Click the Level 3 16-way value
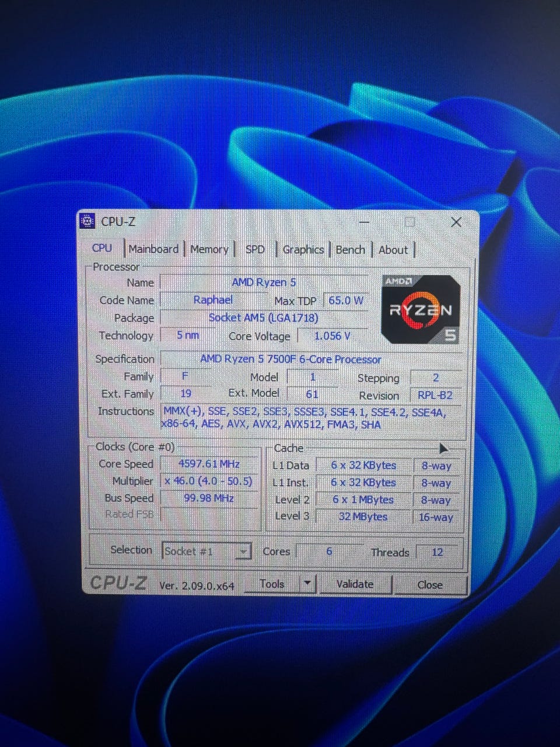The image size is (560, 747). [x=436, y=517]
